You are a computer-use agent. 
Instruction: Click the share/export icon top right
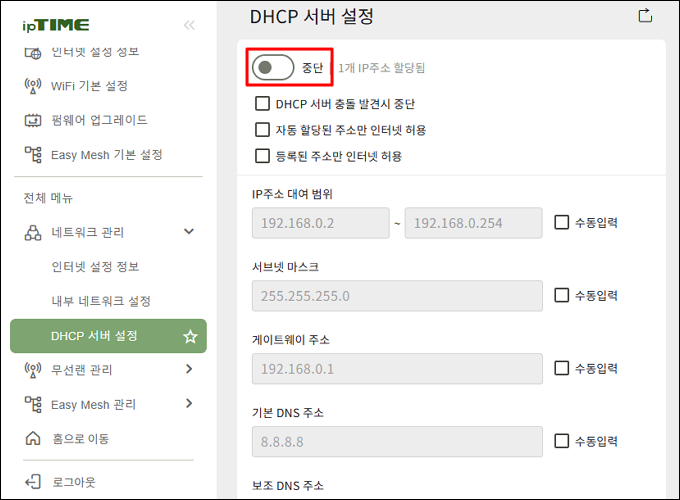tap(645, 16)
